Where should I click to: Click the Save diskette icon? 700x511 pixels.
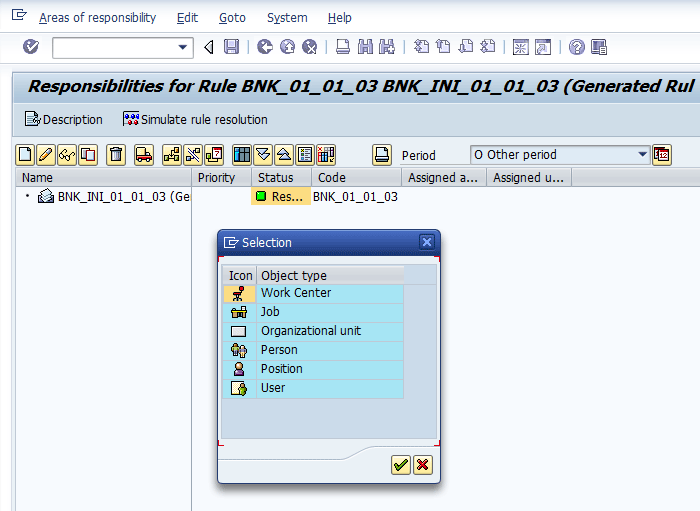click(x=231, y=46)
